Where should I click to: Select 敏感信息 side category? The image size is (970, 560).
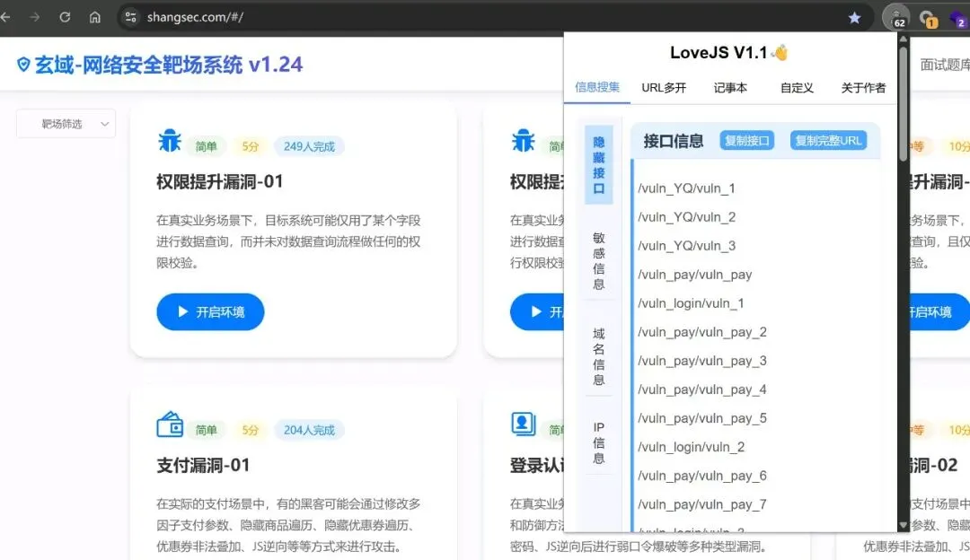coord(599,261)
